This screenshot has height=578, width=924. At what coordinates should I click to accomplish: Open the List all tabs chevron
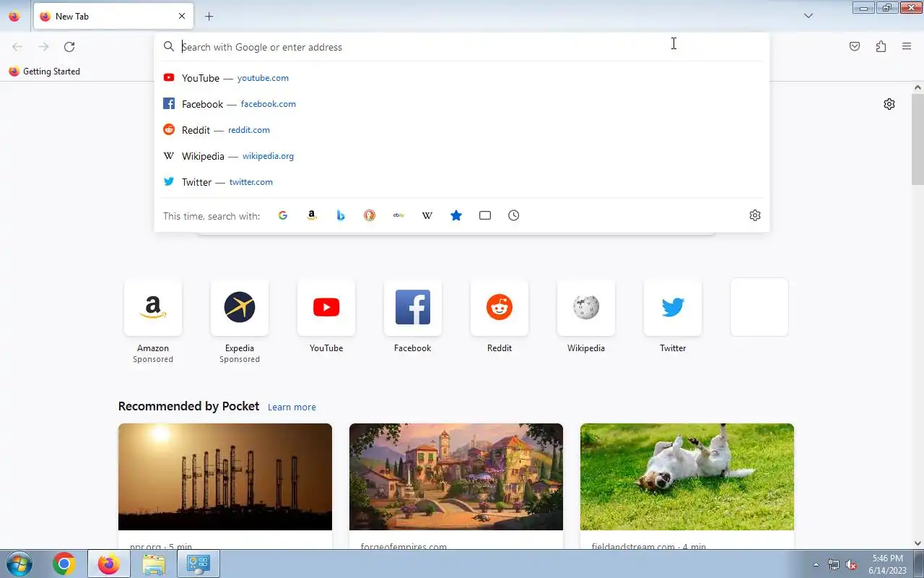(808, 16)
